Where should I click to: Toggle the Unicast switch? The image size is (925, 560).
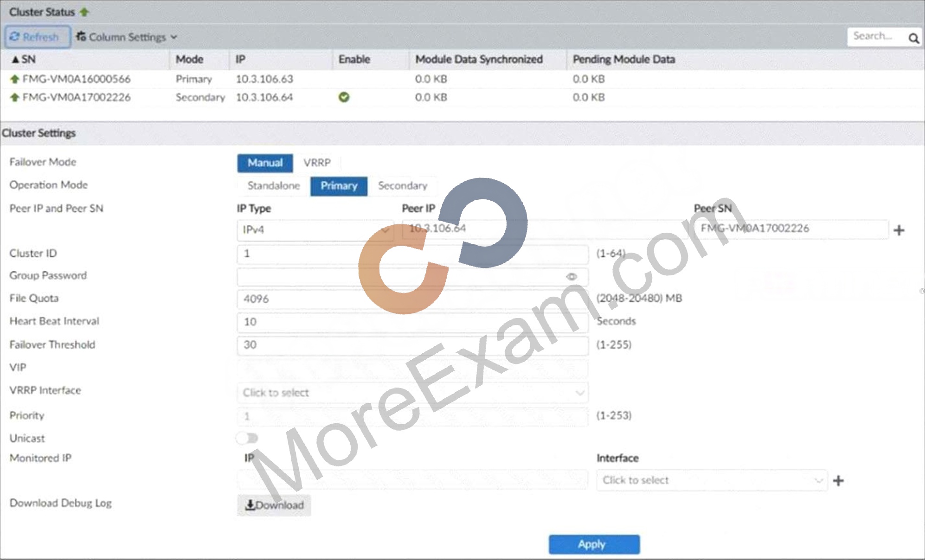point(247,438)
